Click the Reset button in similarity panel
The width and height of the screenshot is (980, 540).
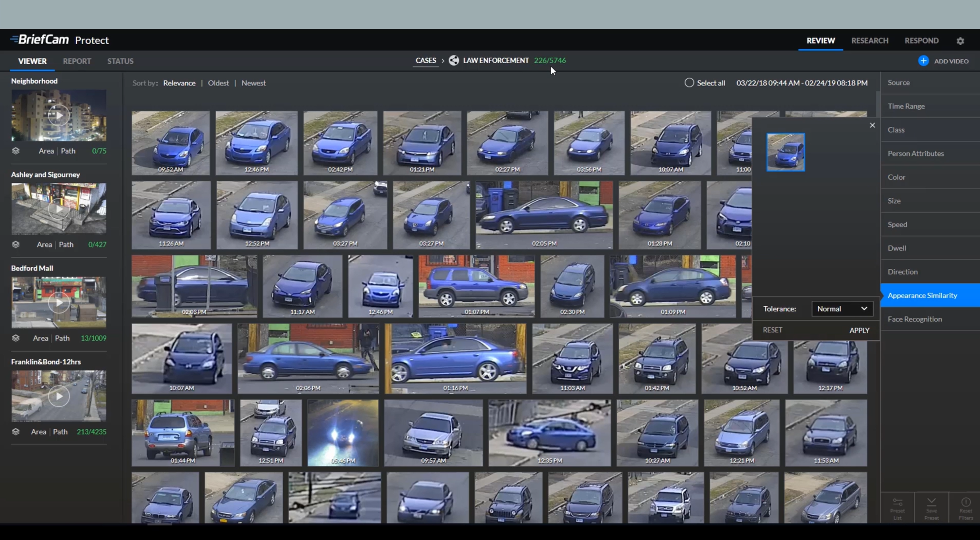click(772, 330)
